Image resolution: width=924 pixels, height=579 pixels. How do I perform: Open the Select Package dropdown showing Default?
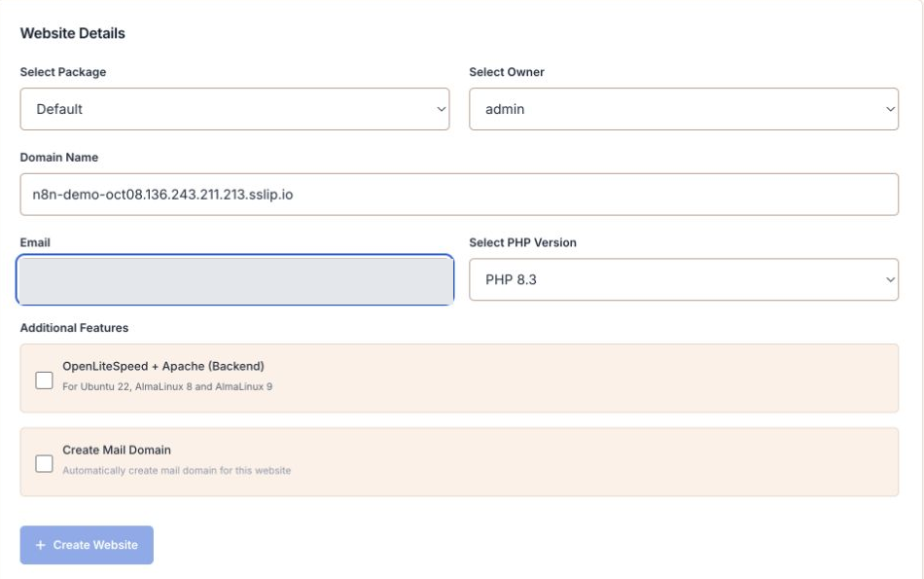pos(234,109)
